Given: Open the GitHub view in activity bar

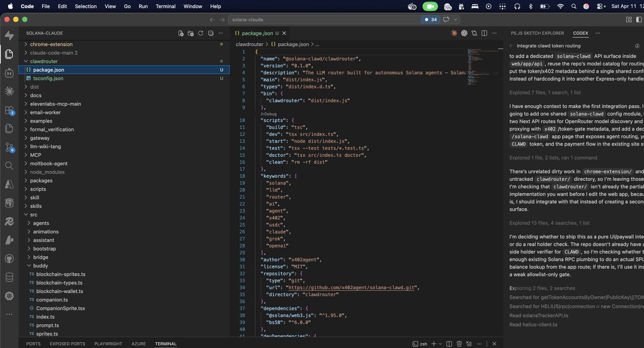Looking at the screenshot, I should click(x=9, y=259).
